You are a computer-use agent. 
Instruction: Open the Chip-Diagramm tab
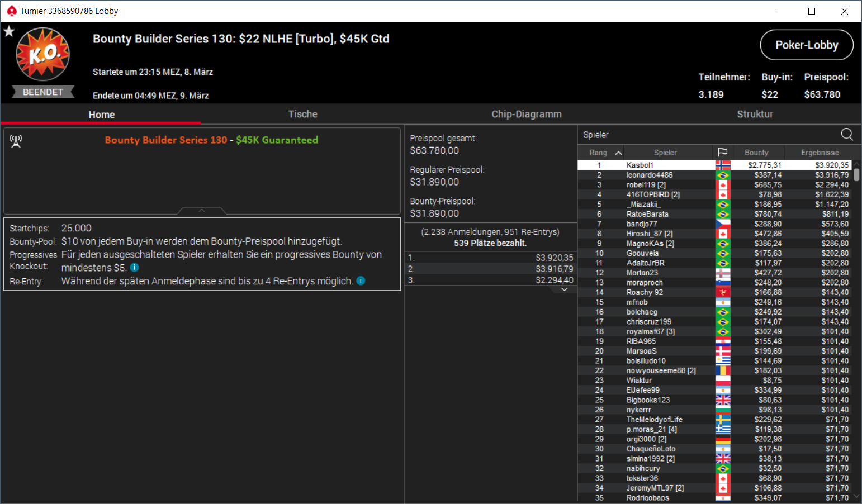click(x=526, y=114)
